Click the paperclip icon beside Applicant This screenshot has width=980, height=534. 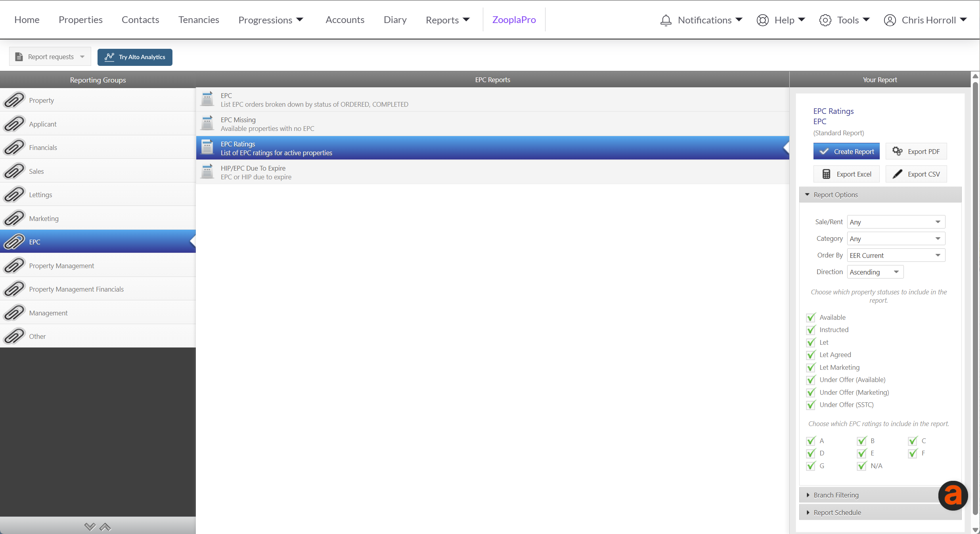(14, 124)
